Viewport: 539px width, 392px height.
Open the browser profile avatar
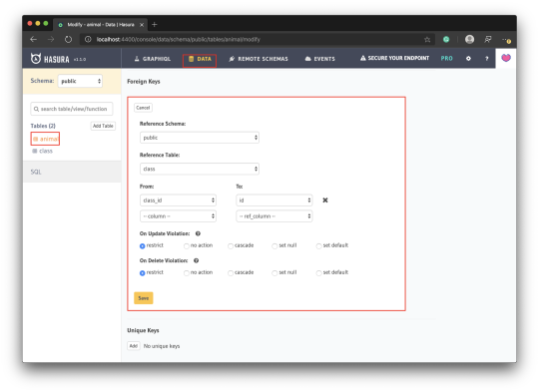tap(469, 39)
